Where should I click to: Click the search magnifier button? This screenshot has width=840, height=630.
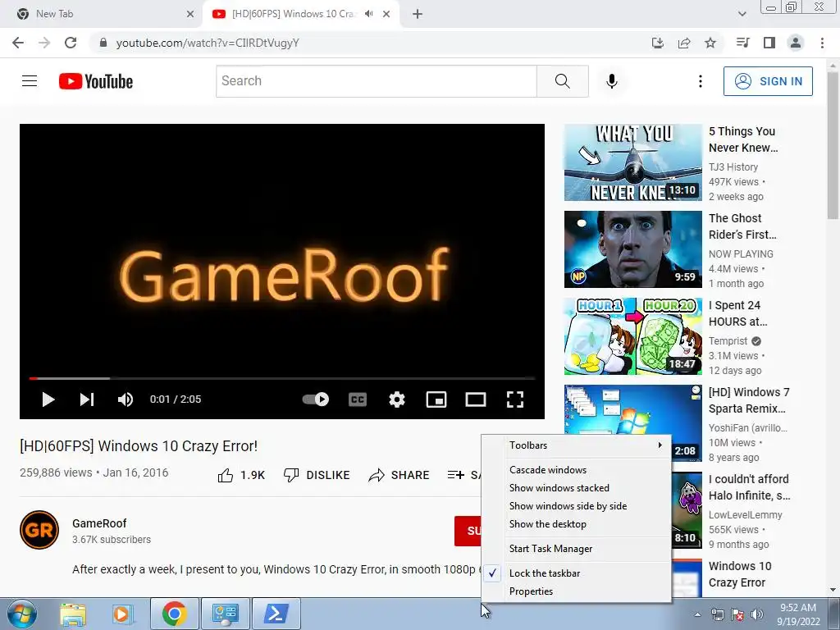pos(563,81)
